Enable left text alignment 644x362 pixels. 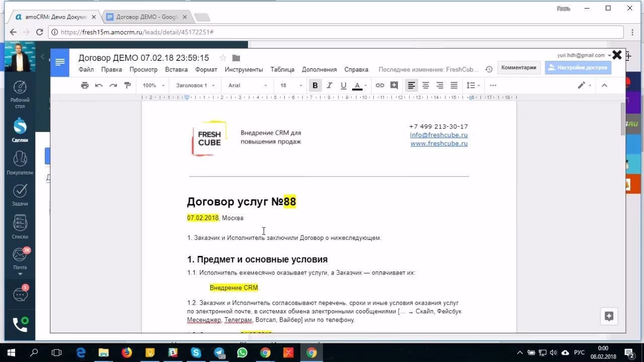(412, 85)
